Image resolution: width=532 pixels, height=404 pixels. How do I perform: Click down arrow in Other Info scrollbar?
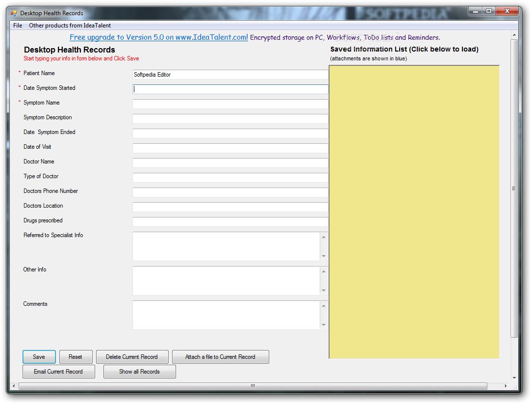(x=324, y=291)
